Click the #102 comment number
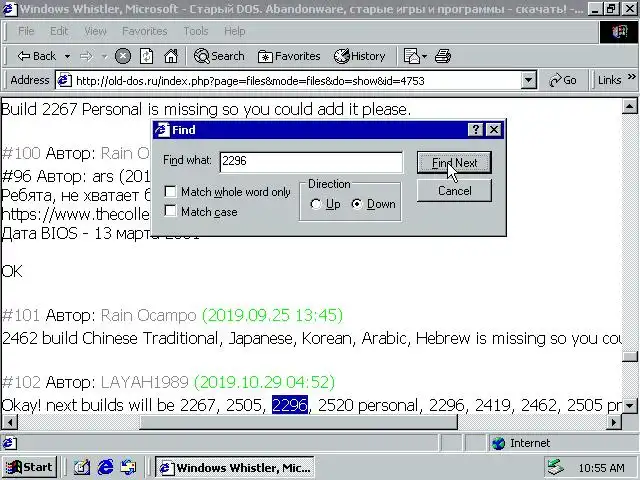640x480 pixels. point(21,382)
